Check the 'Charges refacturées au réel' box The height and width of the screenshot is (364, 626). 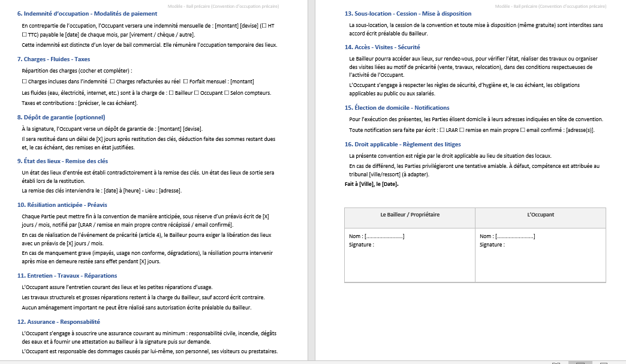pyautogui.click(x=113, y=82)
